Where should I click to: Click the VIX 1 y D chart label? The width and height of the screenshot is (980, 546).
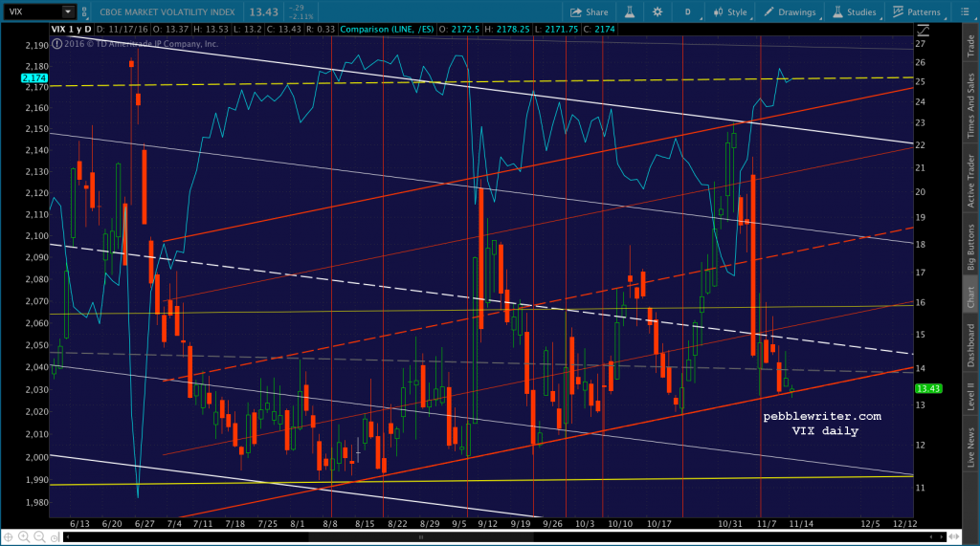pos(71,30)
